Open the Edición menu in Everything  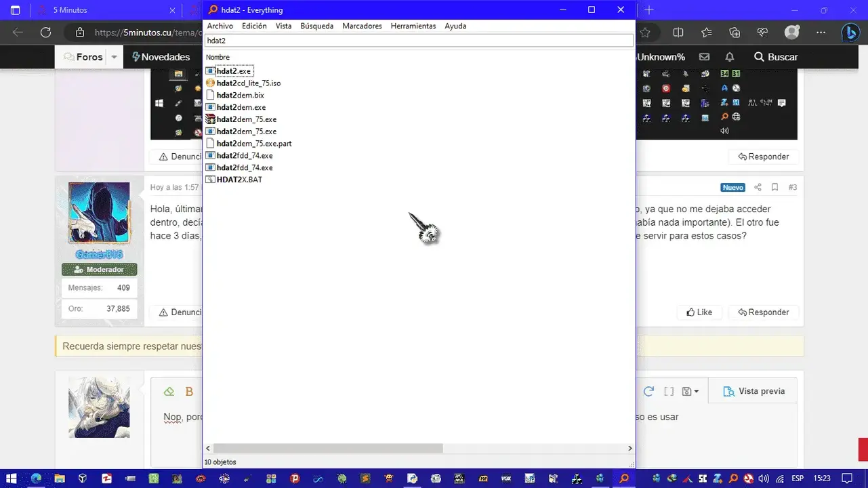pyautogui.click(x=254, y=26)
